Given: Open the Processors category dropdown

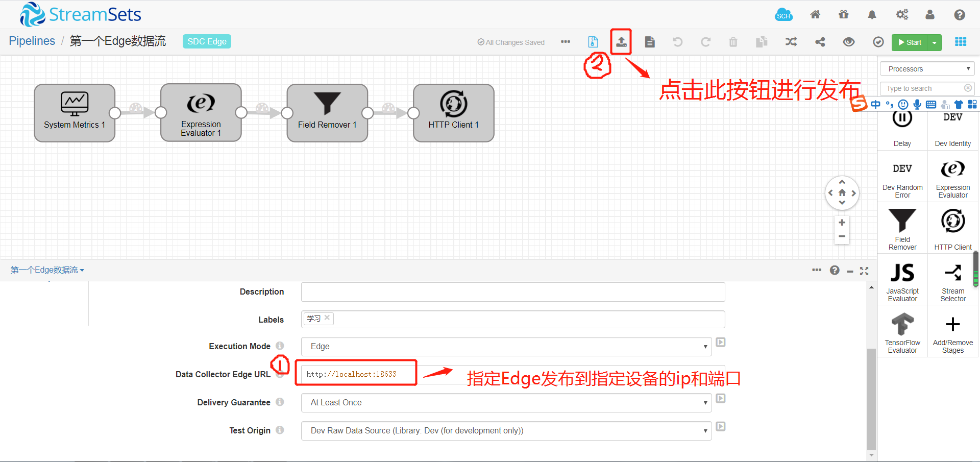Looking at the screenshot, I should (x=927, y=68).
